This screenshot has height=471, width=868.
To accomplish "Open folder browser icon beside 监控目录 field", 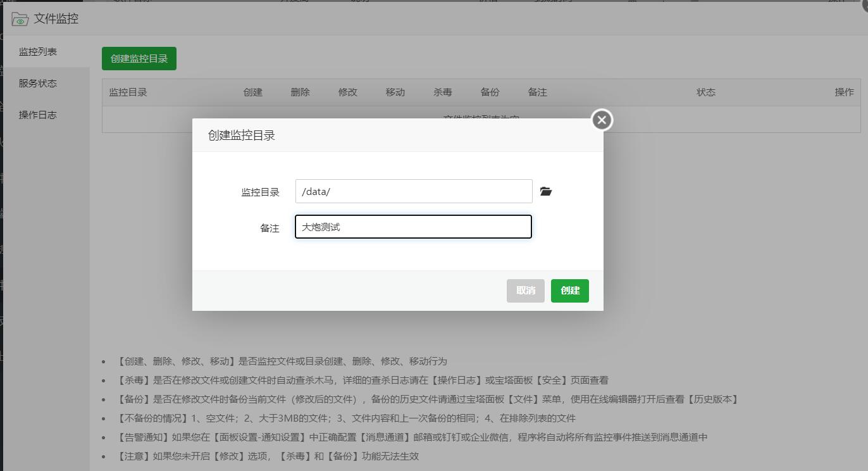I will tap(546, 191).
